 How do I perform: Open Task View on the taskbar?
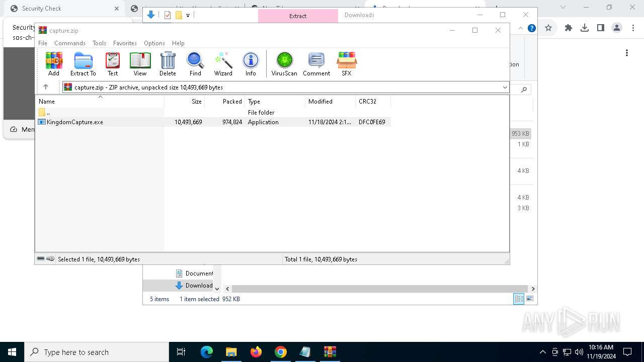[181, 352]
